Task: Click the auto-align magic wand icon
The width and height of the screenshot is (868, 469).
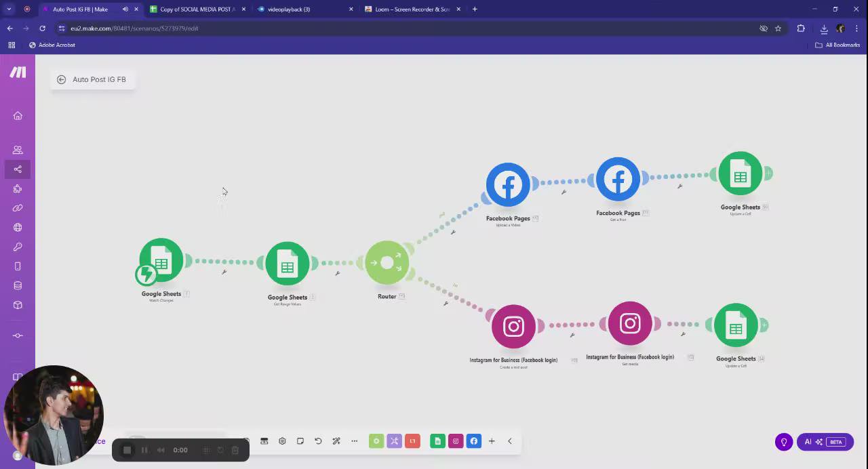Action: pos(336,441)
